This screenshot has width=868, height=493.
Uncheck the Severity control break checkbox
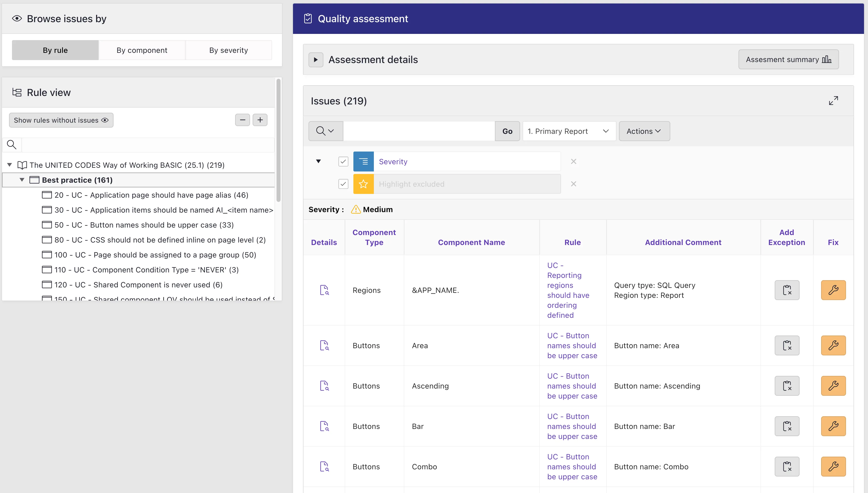click(x=343, y=162)
